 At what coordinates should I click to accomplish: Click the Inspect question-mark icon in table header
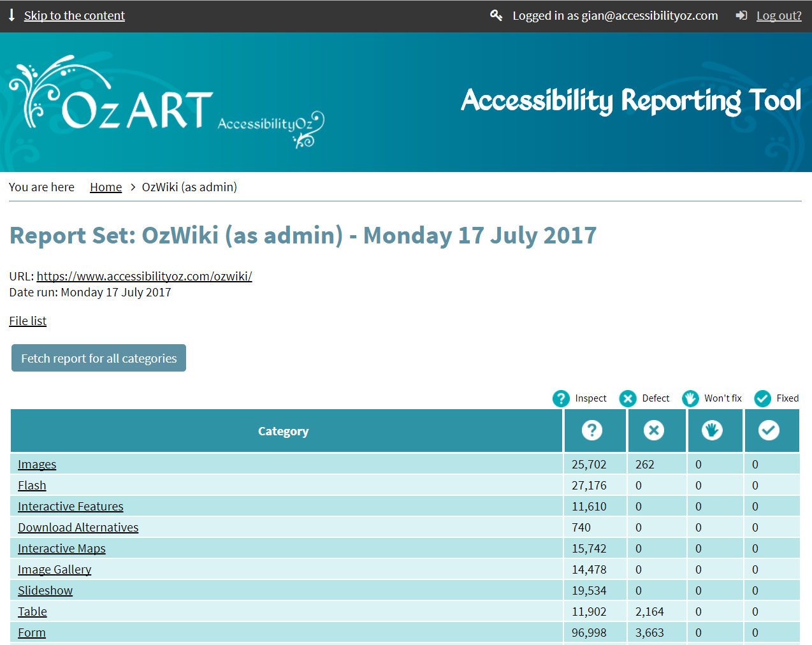pos(592,430)
